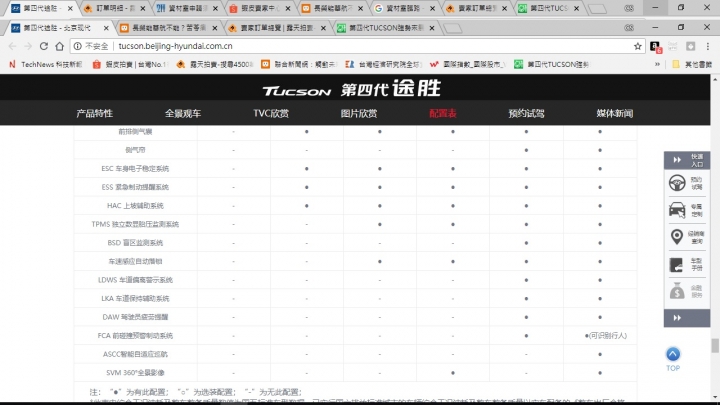The image size is (720, 405).
Task: Select the 媒体新闻 navigation item
Action: pyautogui.click(x=614, y=113)
